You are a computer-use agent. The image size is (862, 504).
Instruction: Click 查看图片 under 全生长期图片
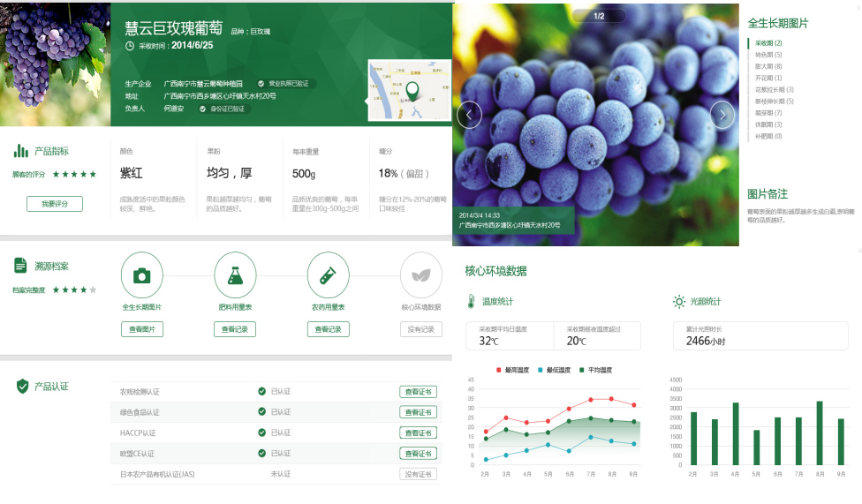point(142,329)
